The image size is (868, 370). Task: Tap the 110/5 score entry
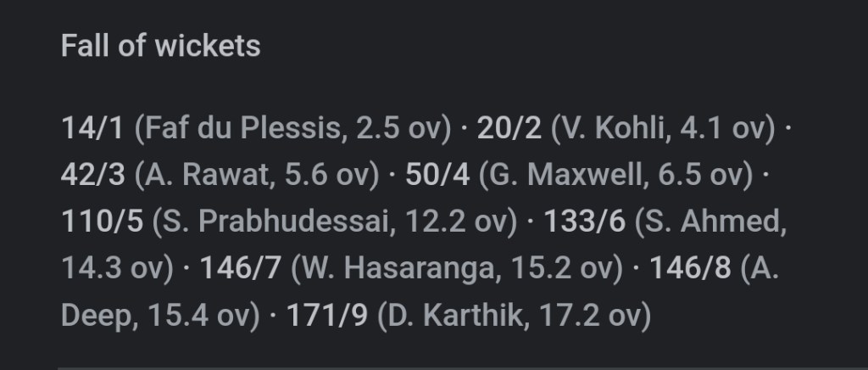[x=104, y=221]
